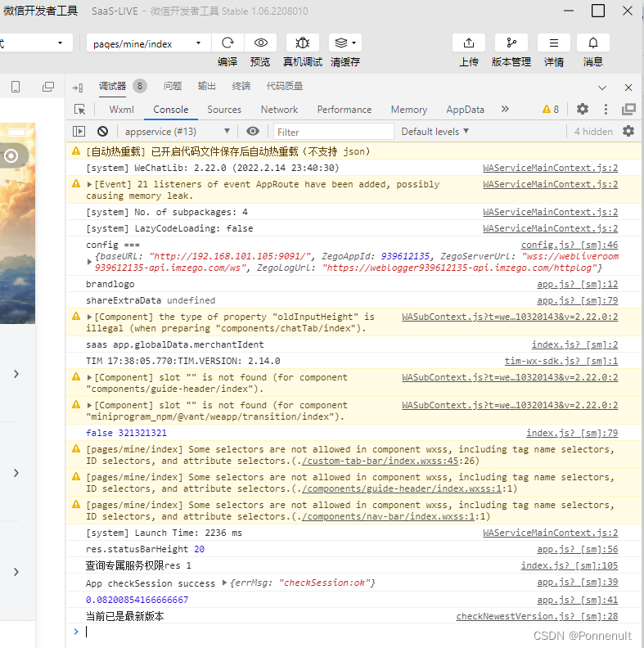
Task: Click in the console Filter field
Action: pyautogui.click(x=334, y=132)
